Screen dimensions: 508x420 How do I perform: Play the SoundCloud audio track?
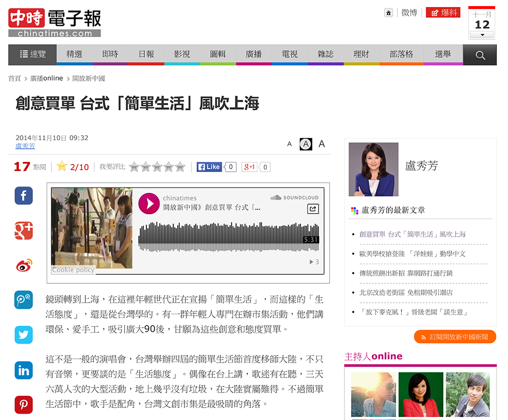tap(149, 203)
